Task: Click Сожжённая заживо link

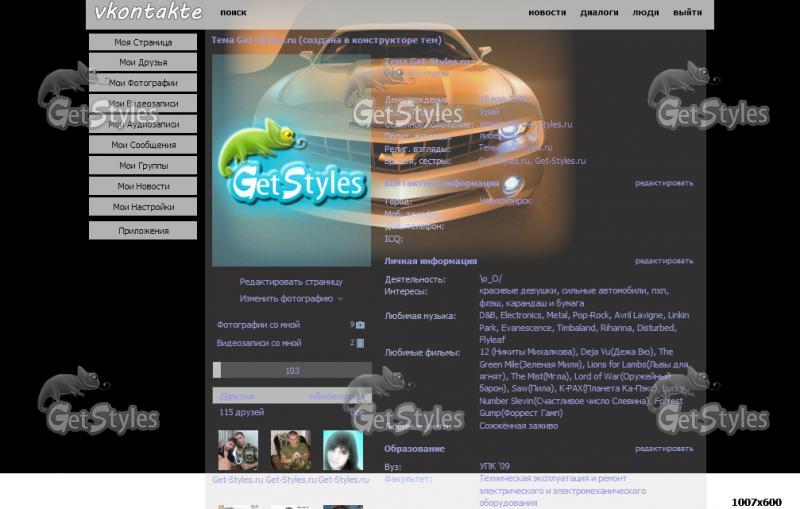Action: pos(518,425)
